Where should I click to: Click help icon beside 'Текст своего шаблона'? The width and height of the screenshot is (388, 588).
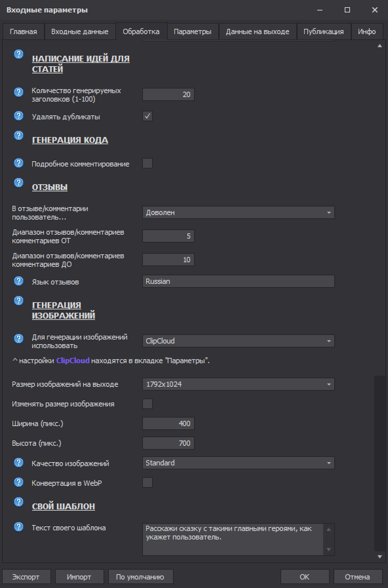pyautogui.click(x=19, y=527)
